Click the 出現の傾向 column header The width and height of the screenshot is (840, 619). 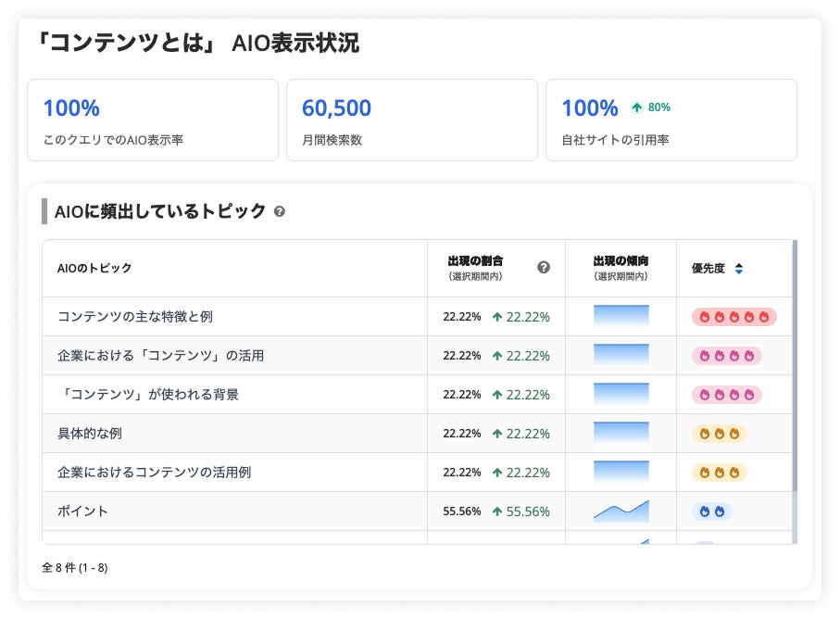pos(621,268)
